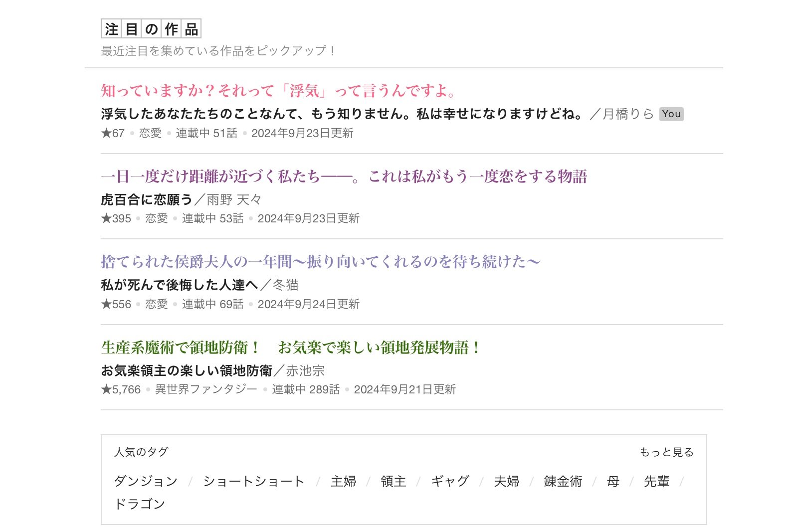Open the purple headline 一日一度だけ距離が近づく私たち
The width and height of the screenshot is (794, 532).
344,177
